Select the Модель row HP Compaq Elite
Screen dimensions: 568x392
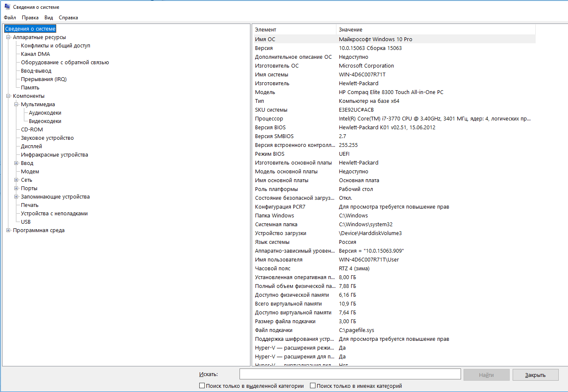coord(394,92)
